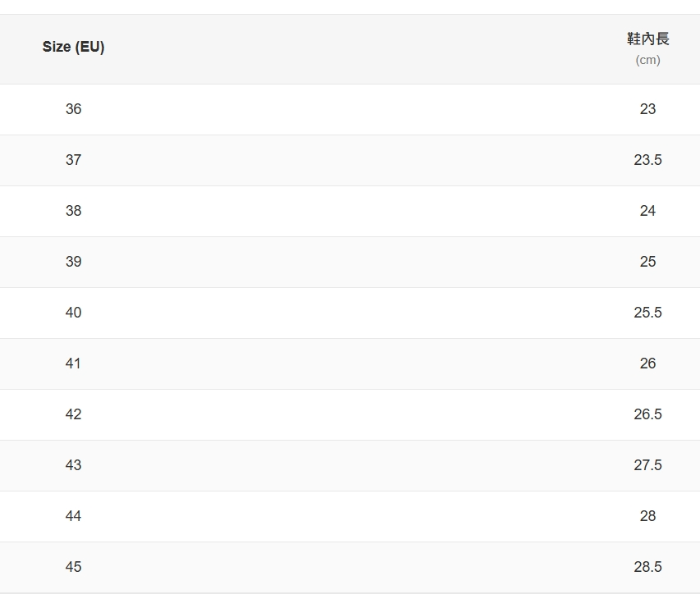The width and height of the screenshot is (700, 608).
Task: Select the size 36 cell
Action: coord(73,109)
